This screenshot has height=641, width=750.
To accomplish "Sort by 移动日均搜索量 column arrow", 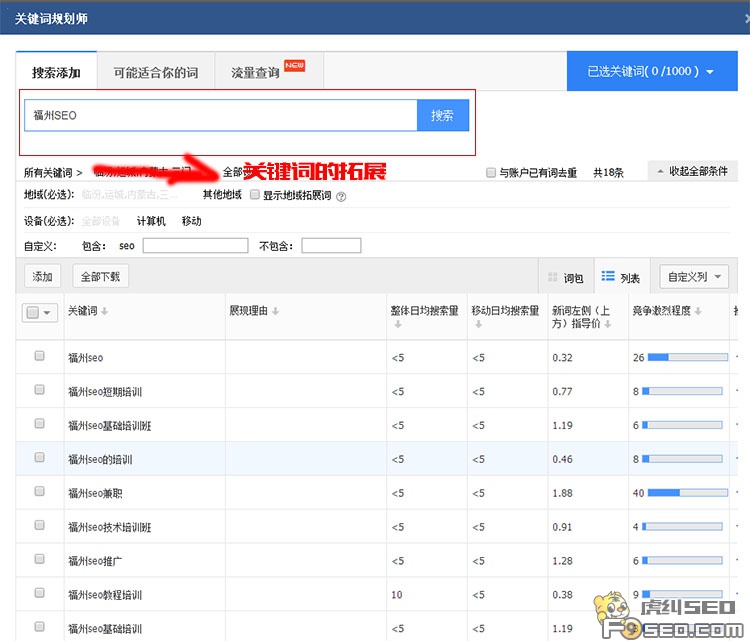I will (477, 325).
